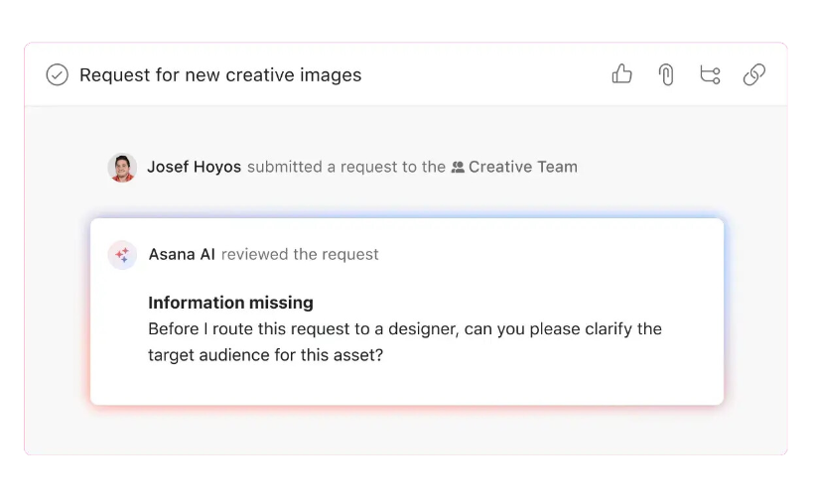817x504 pixels.
Task: Click the line starting "Before I route this request"
Action: click(404, 328)
